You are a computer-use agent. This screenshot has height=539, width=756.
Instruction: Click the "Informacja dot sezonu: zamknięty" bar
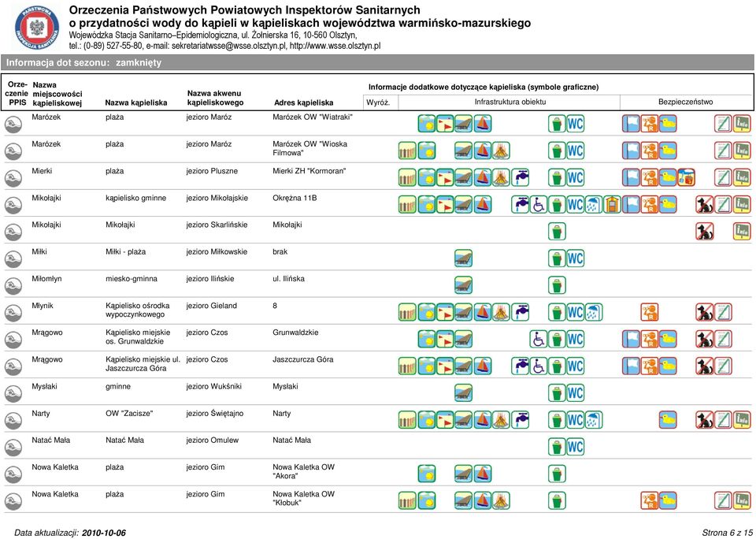tap(377, 63)
